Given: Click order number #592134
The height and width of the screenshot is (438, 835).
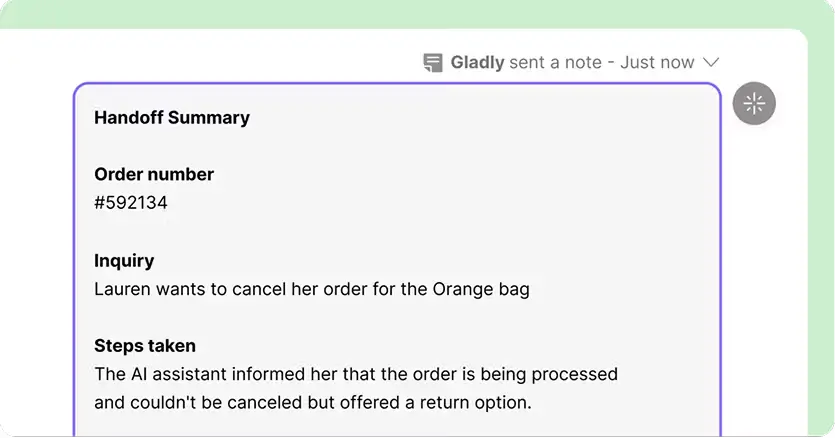Looking at the screenshot, I should click(x=131, y=202).
